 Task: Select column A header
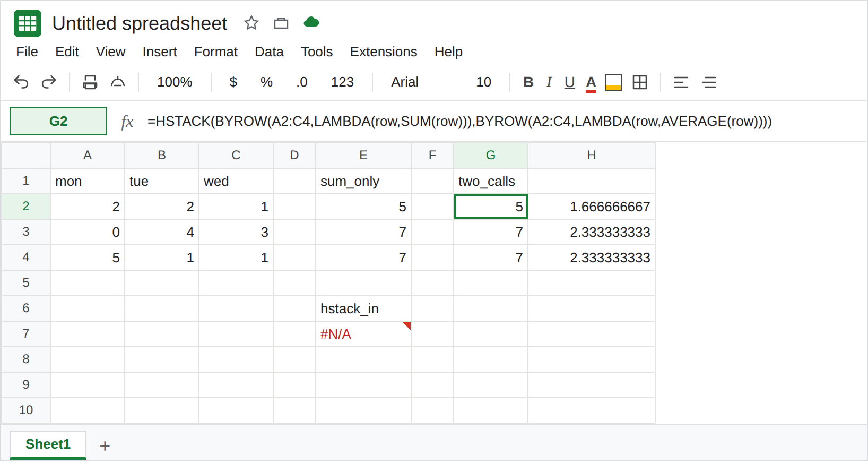(88, 155)
